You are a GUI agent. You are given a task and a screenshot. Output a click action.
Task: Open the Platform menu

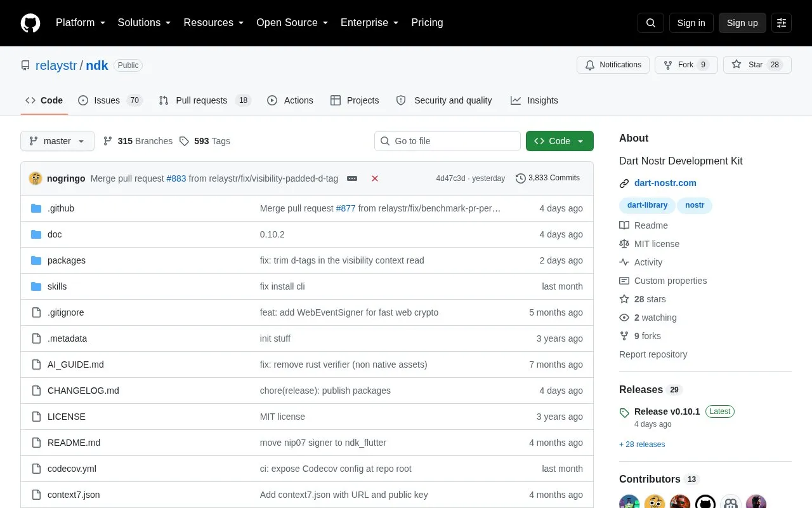(x=80, y=23)
